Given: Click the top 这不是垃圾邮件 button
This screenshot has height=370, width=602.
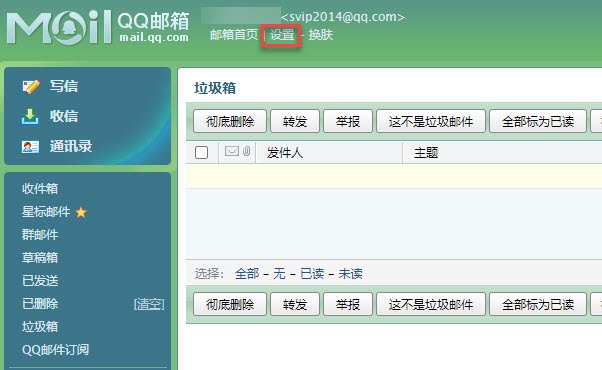Looking at the screenshot, I should tap(431, 121).
